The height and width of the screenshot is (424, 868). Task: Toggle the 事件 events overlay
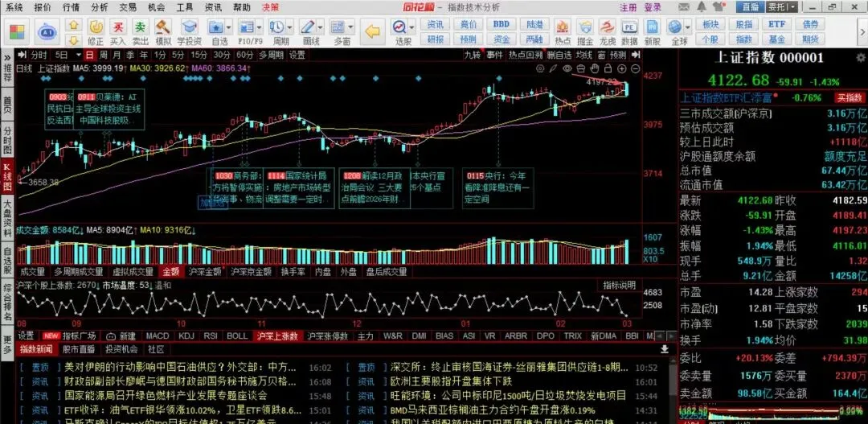click(494, 55)
